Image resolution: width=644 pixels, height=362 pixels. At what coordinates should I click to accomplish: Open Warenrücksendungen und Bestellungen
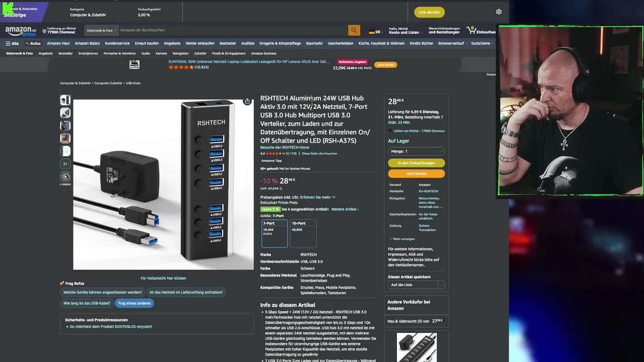click(x=444, y=31)
